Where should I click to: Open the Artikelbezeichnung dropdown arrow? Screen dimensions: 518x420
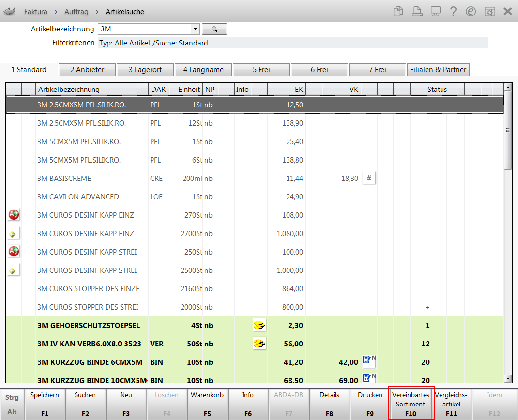click(195, 29)
